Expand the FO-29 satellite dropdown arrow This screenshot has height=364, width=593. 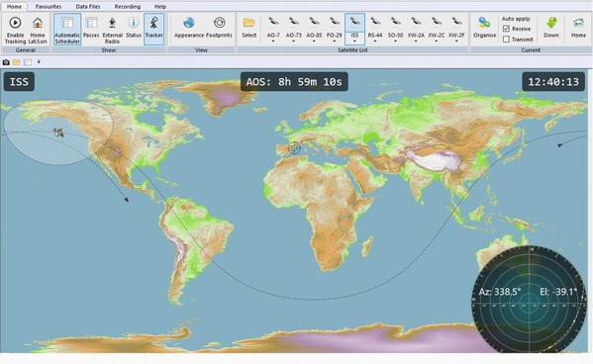334,41
